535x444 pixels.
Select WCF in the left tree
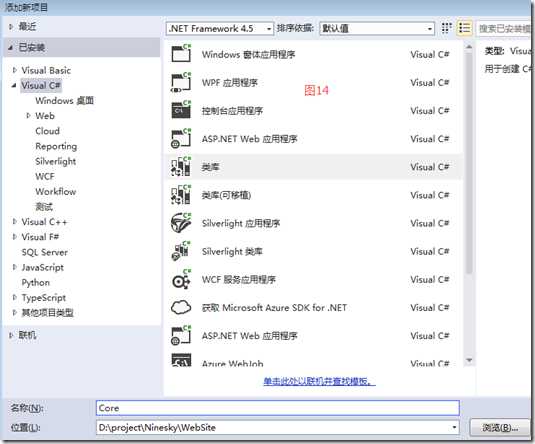point(45,176)
